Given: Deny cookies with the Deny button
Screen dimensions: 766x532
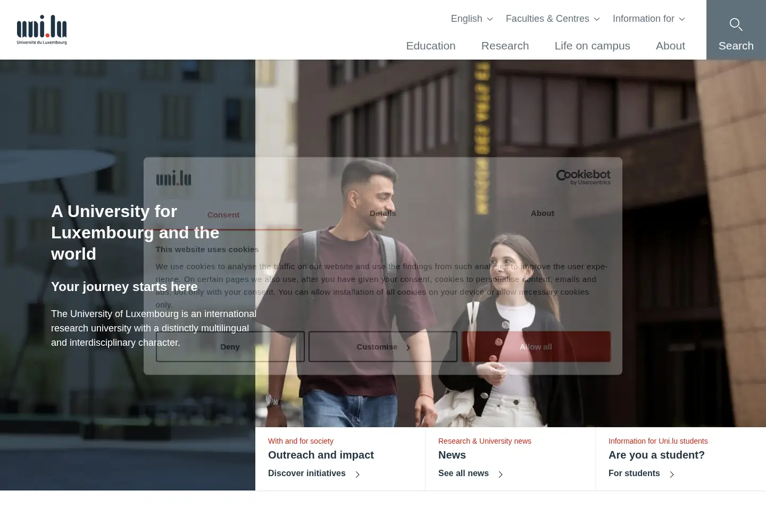Looking at the screenshot, I should [230, 347].
